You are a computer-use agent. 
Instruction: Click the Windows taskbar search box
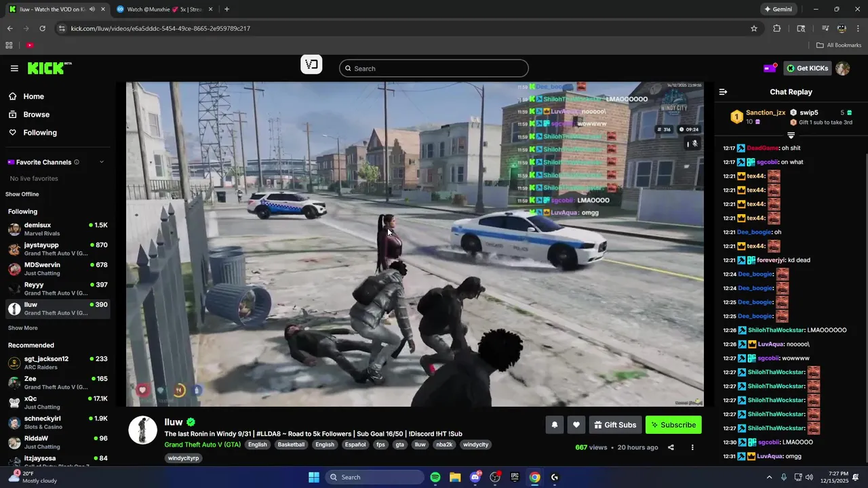pos(374,477)
